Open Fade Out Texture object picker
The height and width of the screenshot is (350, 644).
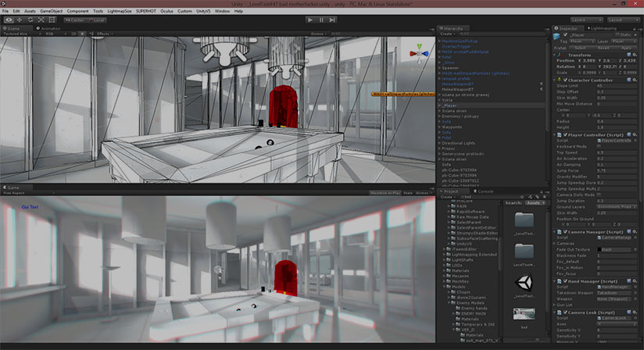[635, 249]
